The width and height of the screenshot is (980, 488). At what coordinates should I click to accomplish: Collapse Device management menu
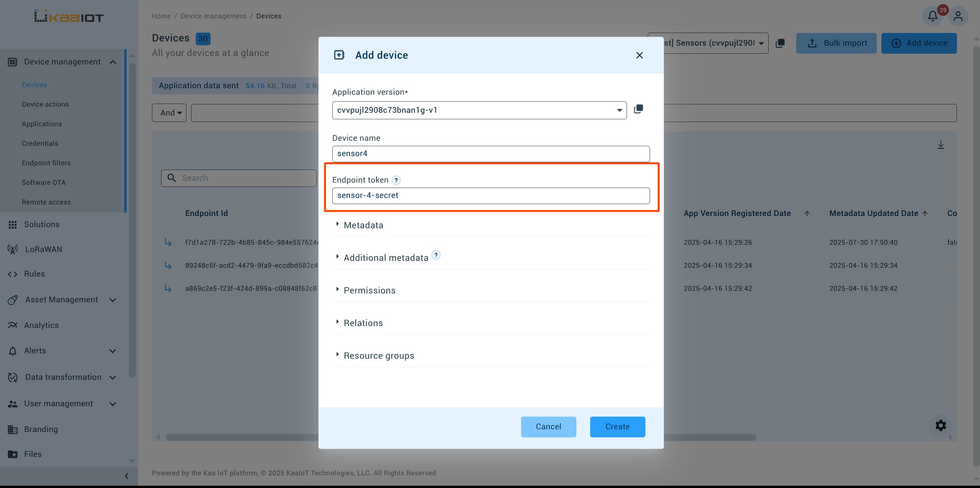tap(113, 62)
